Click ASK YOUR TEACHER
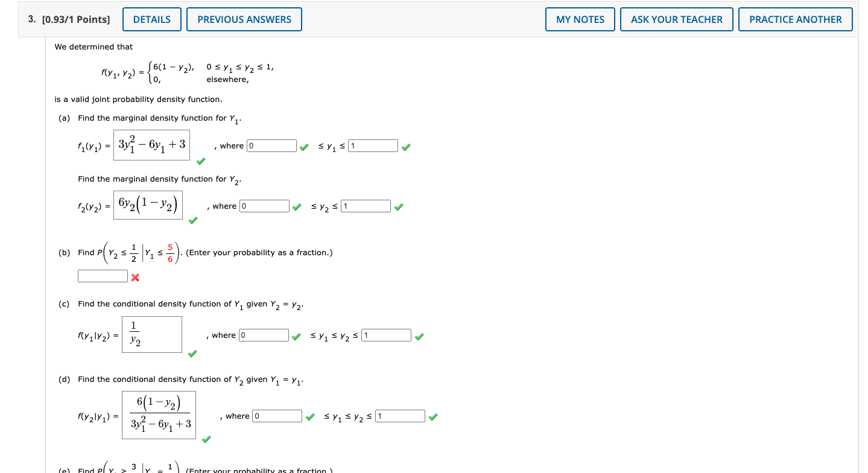 (x=676, y=19)
